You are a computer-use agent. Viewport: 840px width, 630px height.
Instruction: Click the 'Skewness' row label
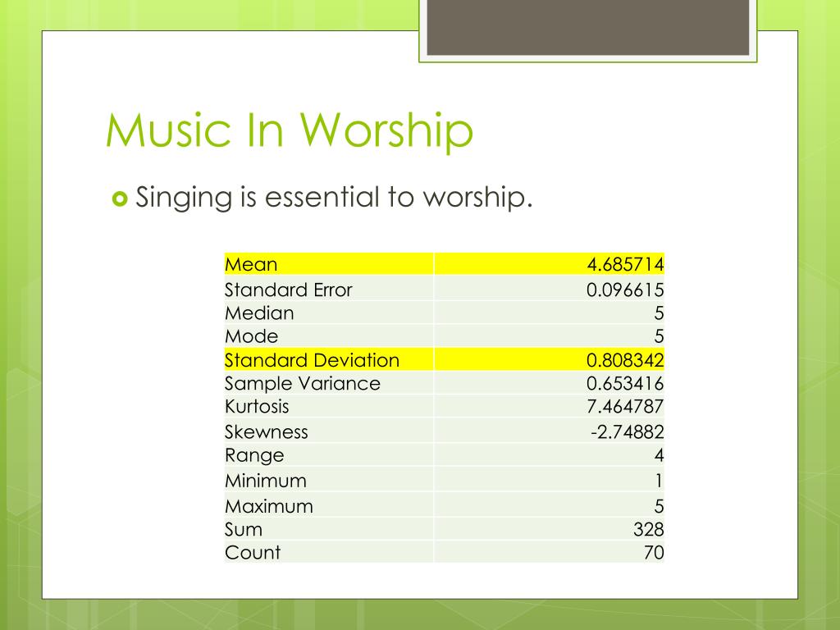coord(267,431)
